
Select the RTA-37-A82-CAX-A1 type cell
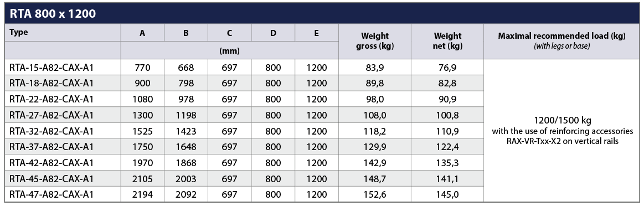point(51,147)
